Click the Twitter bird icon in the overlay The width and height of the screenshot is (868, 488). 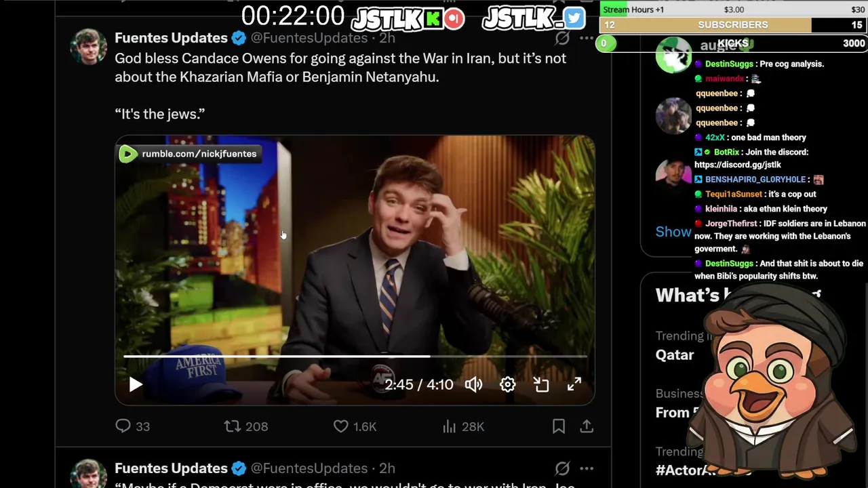[574, 18]
